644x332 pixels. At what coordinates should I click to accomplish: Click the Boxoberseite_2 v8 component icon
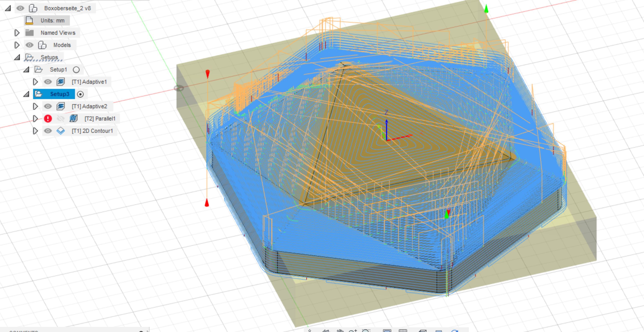(x=33, y=8)
